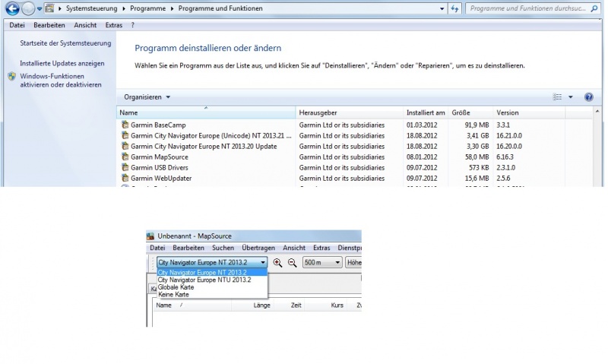Click the magnifier icon in the search box
608x364 pixels.
pyautogui.click(x=594, y=8)
